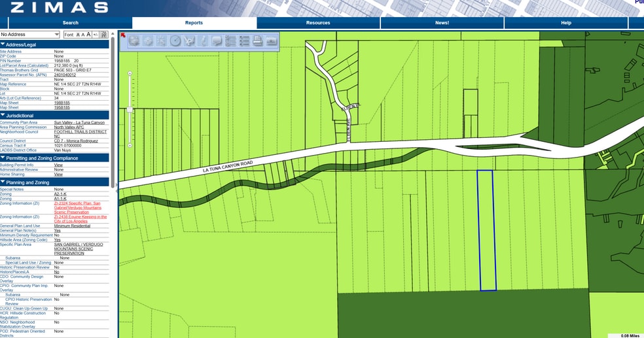Select the measure distance compass tool
644x338 pixels.
pos(175,41)
